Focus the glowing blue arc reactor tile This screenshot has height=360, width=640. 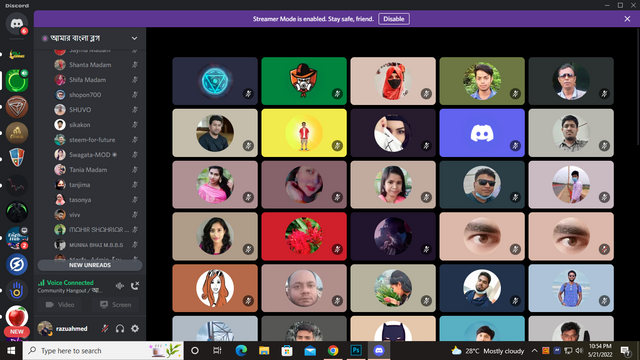click(x=215, y=81)
